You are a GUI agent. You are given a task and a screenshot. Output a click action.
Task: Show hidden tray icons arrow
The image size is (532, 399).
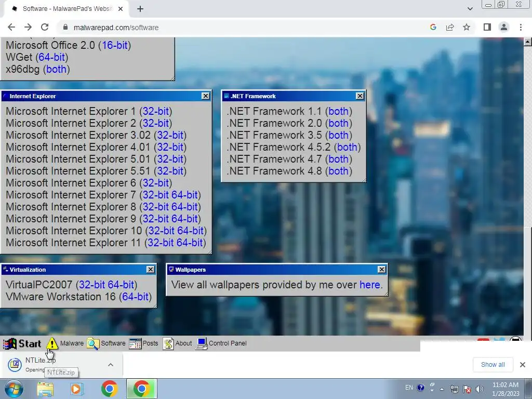click(442, 389)
